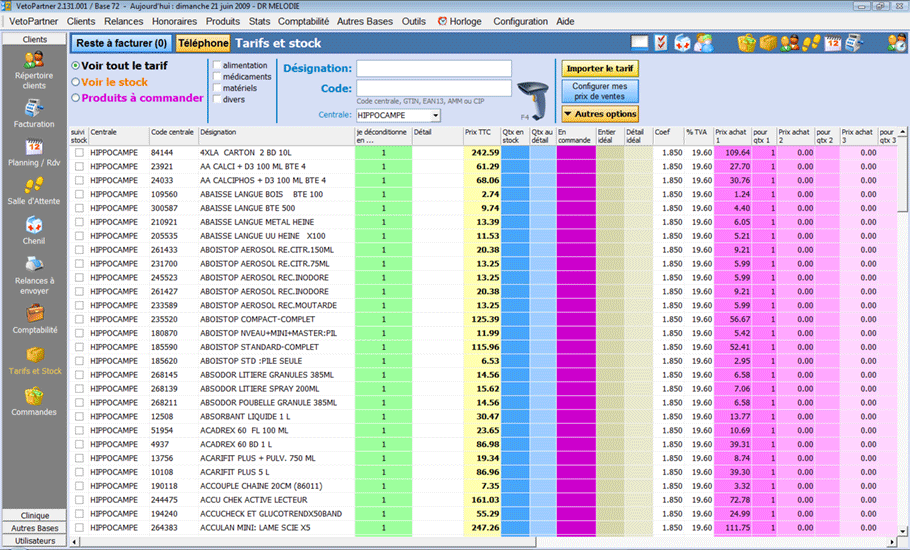Viewport: 910px width, 550px height.
Task: Expand the Utilisateurs sidebar section
Action: 34,541
